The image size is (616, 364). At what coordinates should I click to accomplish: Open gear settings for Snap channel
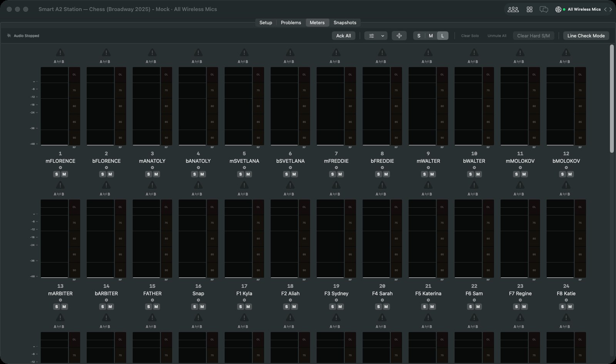pyautogui.click(x=198, y=300)
